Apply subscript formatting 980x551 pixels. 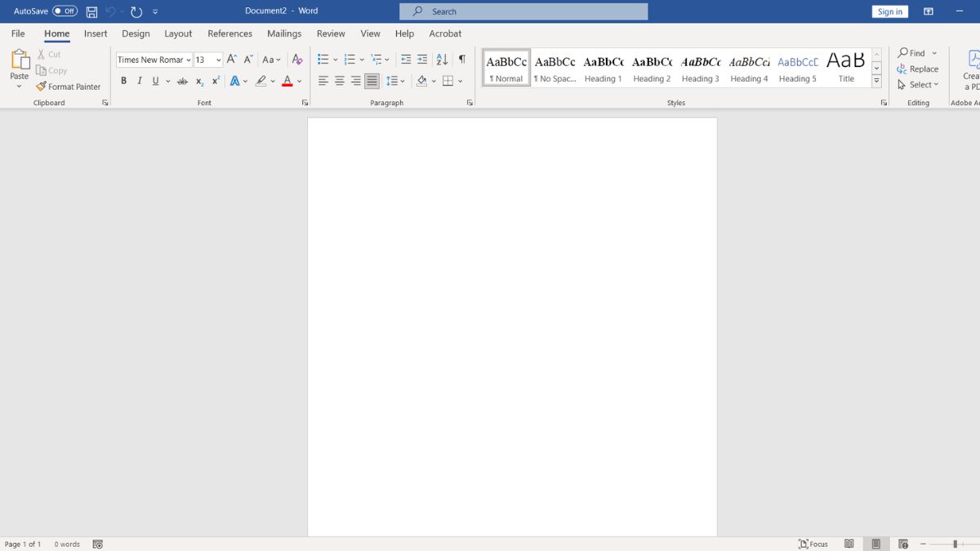[x=198, y=81]
